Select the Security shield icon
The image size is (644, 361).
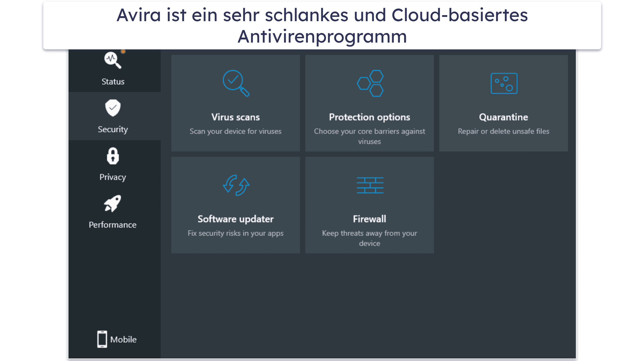[x=113, y=108]
